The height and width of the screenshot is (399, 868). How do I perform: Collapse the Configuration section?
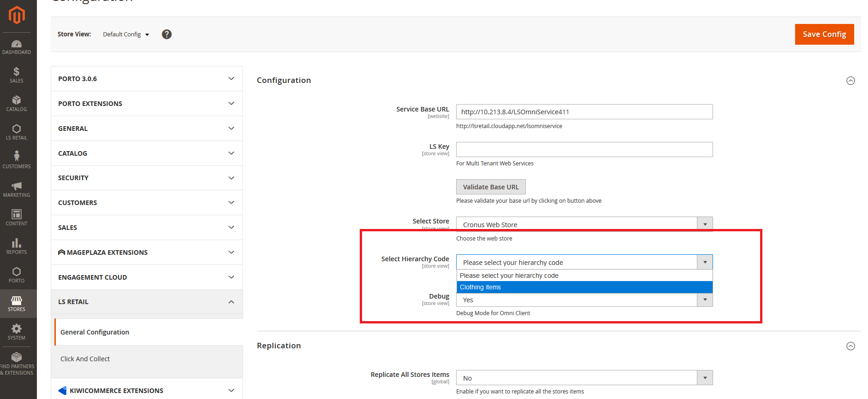click(x=850, y=81)
